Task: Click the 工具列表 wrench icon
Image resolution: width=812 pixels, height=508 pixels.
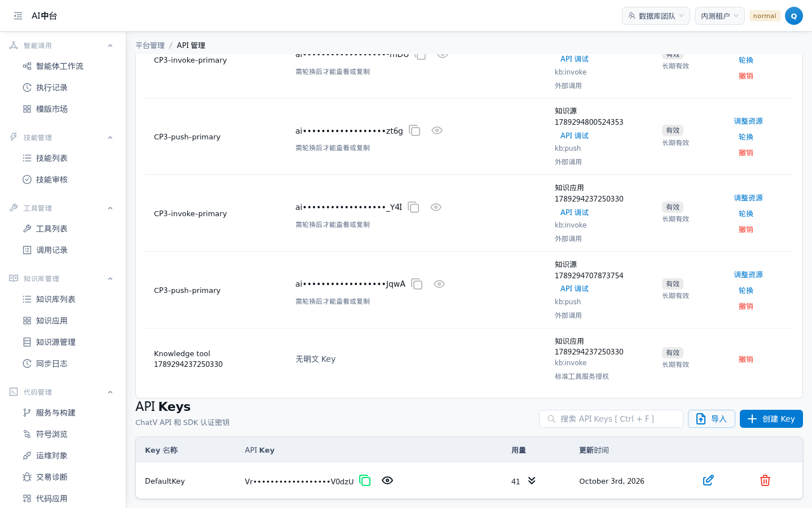Action: point(27,229)
